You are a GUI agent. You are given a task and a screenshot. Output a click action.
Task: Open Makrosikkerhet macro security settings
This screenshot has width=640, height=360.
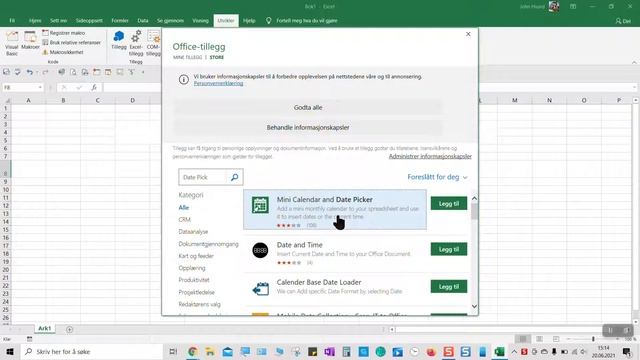click(x=63, y=52)
